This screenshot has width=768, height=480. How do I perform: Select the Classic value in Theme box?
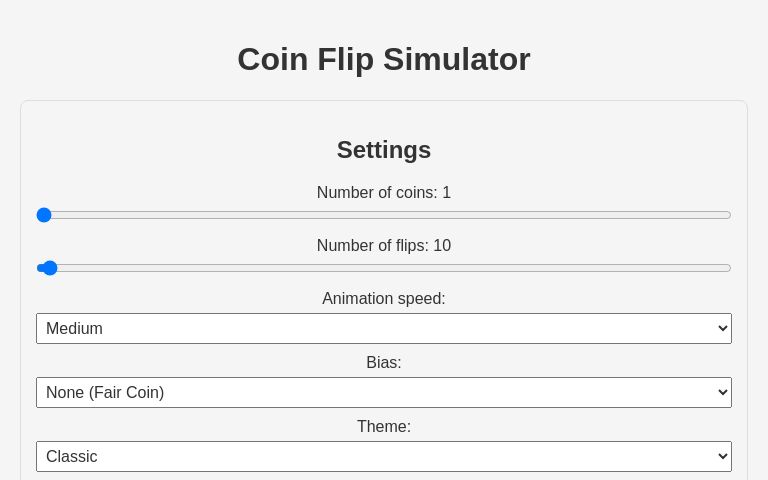[72, 457]
